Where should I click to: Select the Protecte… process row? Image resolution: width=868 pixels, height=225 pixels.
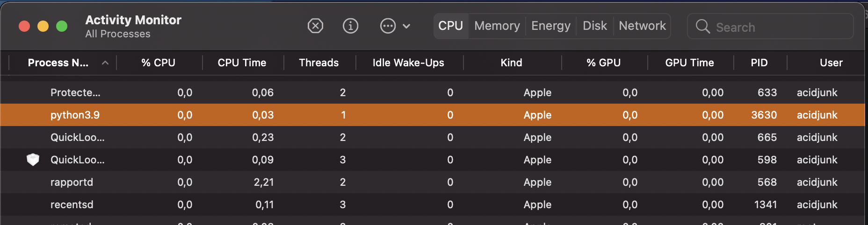[433, 92]
